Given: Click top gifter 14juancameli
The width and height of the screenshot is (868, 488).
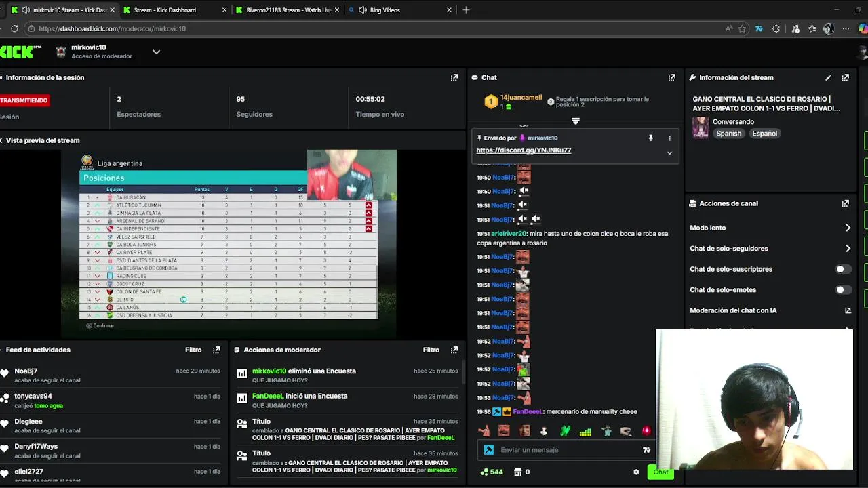Looking at the screenshot, I should (x=521, y=98).
